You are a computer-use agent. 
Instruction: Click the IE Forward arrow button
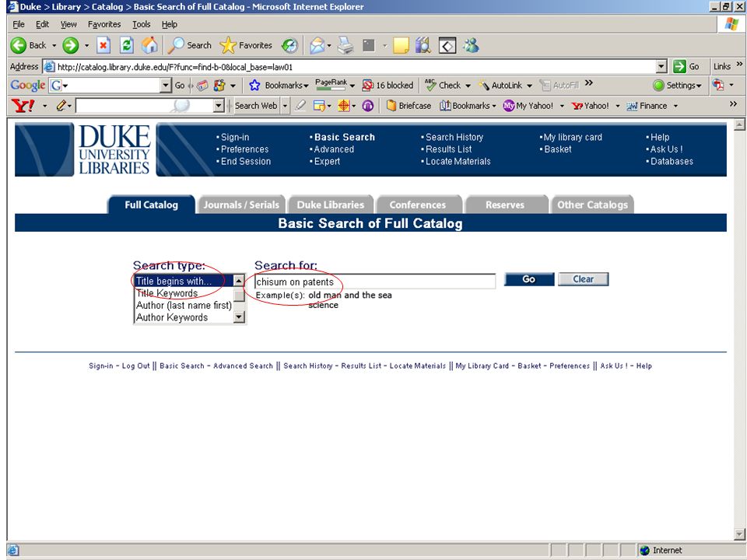(x=71, y=45)
